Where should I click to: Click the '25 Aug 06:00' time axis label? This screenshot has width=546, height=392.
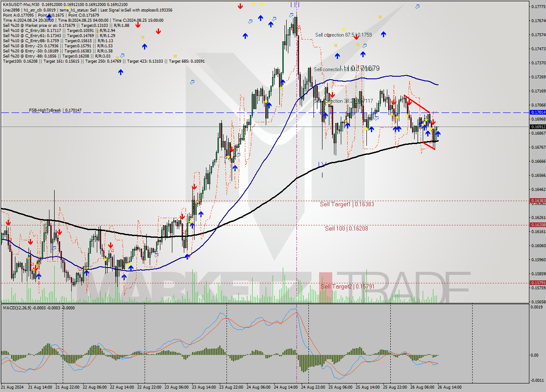click(x=340, y=387)
